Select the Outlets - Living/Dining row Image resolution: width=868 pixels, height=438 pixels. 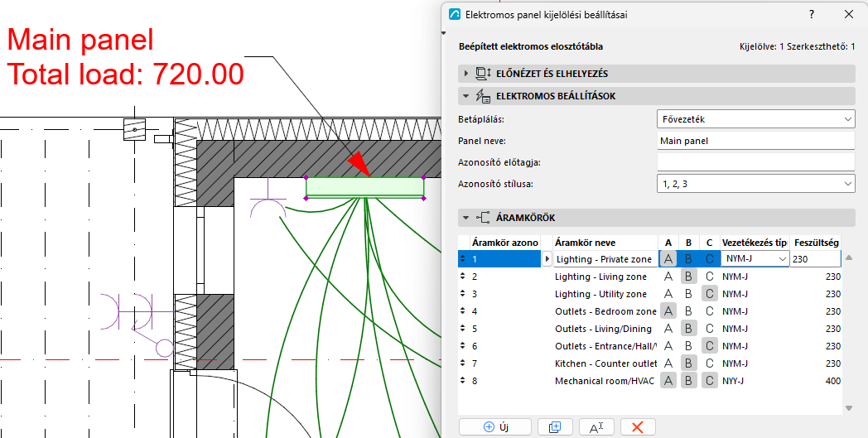(650, 329)
